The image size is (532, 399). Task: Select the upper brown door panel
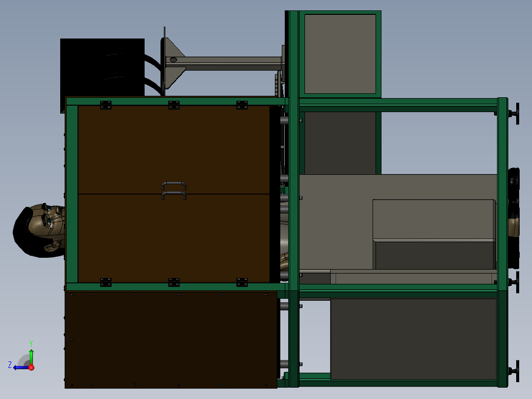[174, 150]
